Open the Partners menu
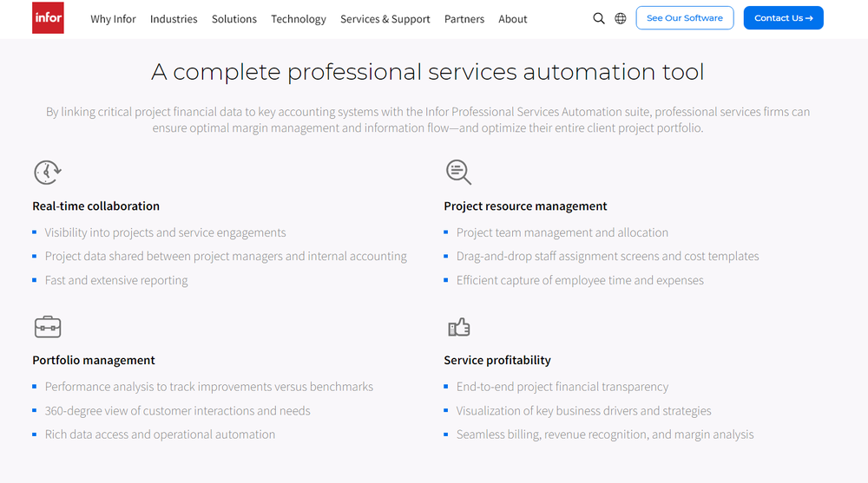The height and width of the screenshot is (483, 868). [x=464, y=19]
